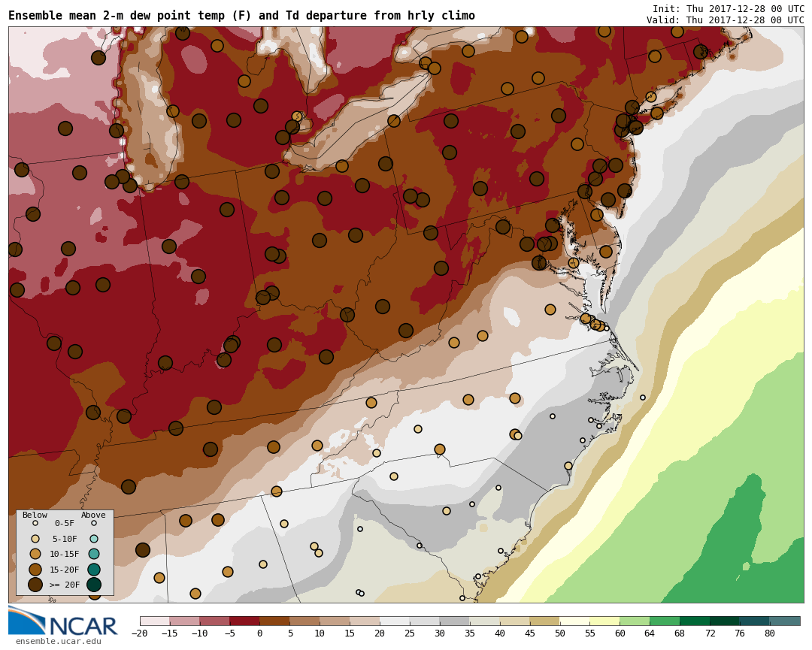Click the ">= 20F" legend label

click(x=64, y=585)
